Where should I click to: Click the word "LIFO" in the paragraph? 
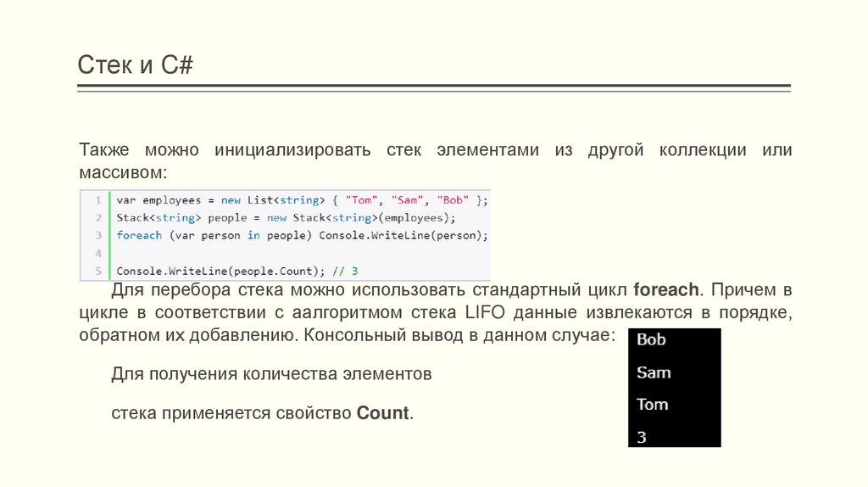coord(485,312)
